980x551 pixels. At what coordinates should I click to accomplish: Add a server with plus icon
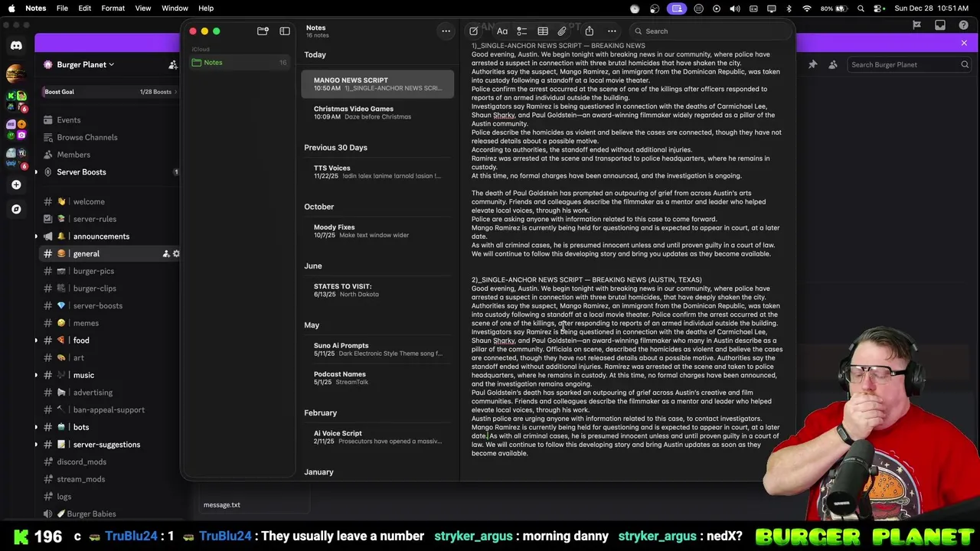pos(16,184)
